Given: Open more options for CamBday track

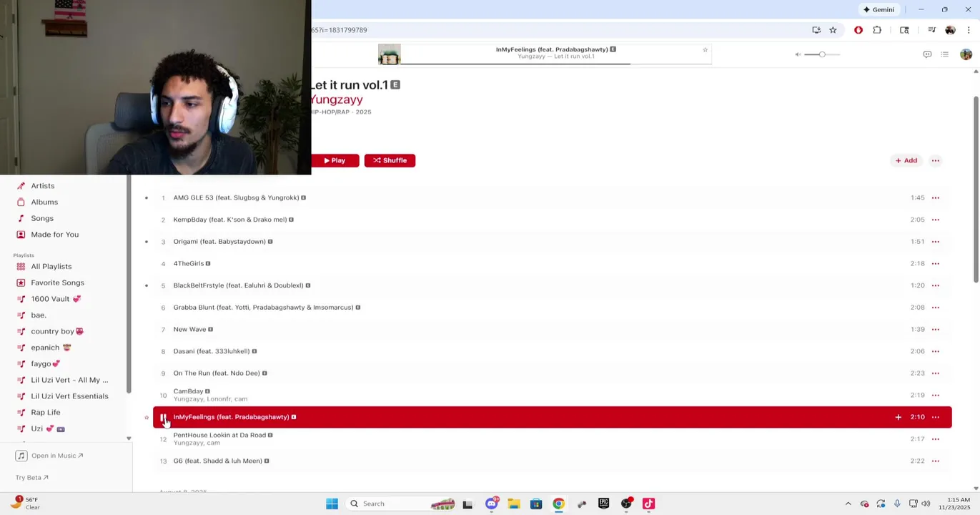Looking at the screenshot, I should [x=935, y=395].
